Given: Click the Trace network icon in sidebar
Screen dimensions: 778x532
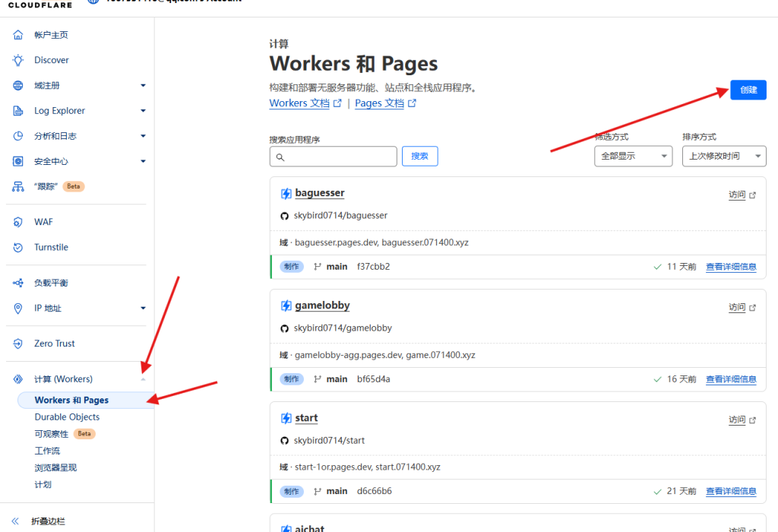Looking at the screenshot, I should (18, 187).
